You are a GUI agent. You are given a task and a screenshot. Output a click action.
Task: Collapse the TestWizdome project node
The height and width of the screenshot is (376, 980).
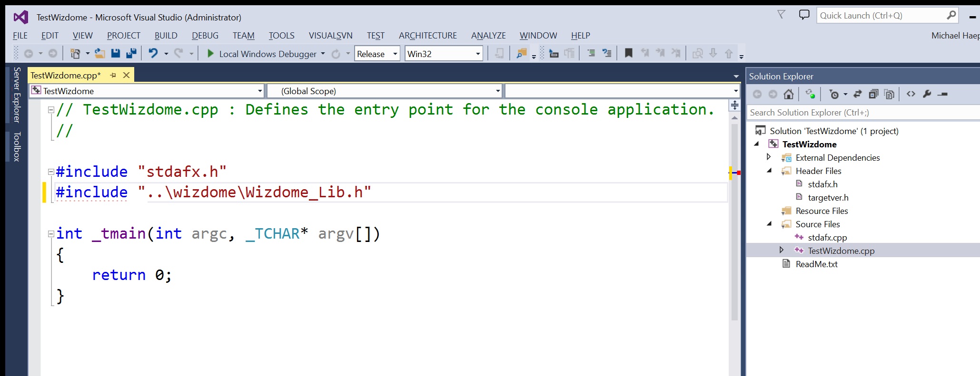pyautogui.click(x=756, y=144)
